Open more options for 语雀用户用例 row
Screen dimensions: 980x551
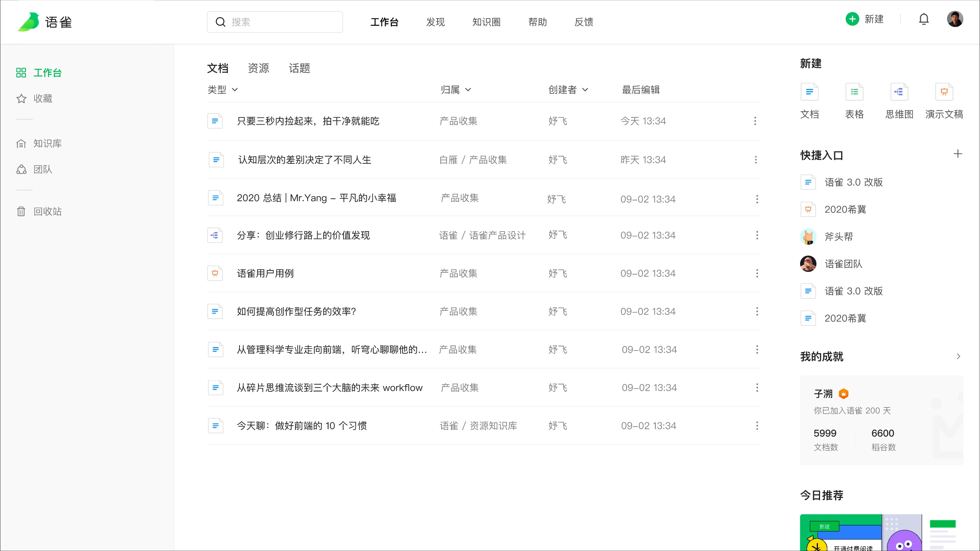[757, 273]
